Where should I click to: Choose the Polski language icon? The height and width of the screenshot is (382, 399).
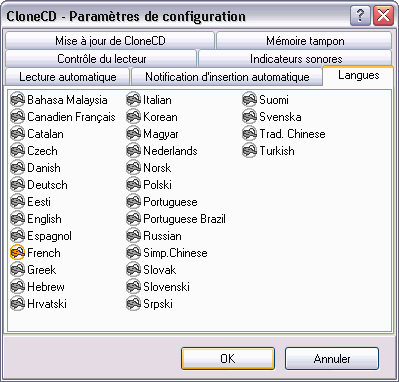coord(134,185)
